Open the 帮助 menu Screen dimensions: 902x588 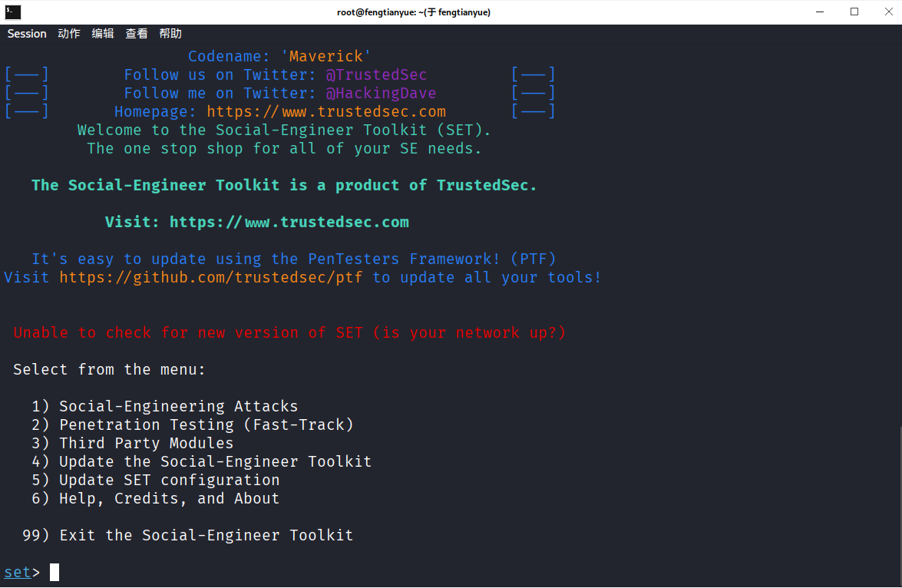coord(171,33)
